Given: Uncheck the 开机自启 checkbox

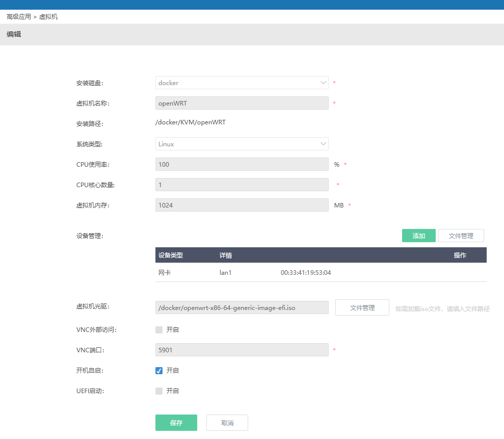Looking at the screenshot, I should point(159,371).
